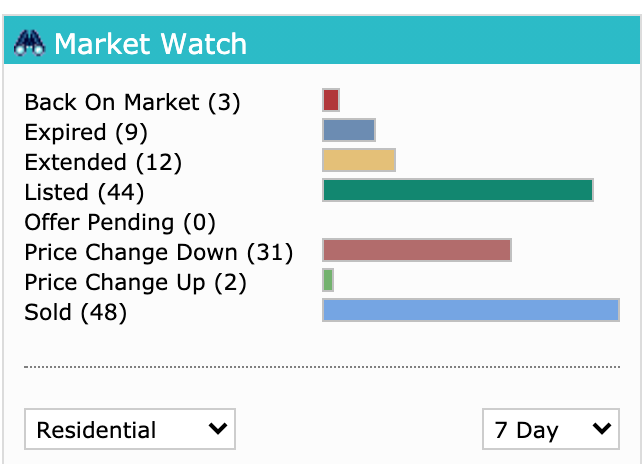The height and width of the screenshot is (464, 644).
Task: Click the small green Price Change Up bar
Action: [x=328, y=280]
